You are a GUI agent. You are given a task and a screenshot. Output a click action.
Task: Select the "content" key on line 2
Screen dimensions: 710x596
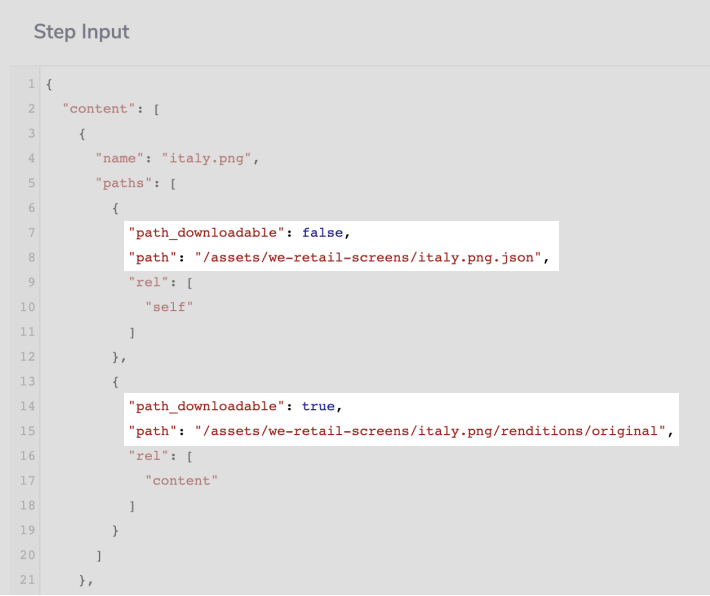point(100,108)
